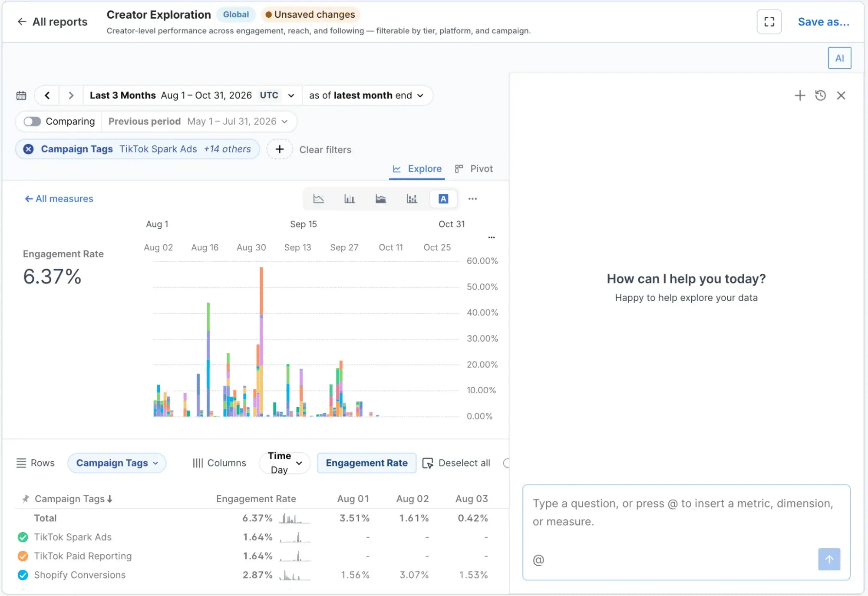Click Aug 01 column header
868x596 pixels.
click(x=353, y=499)
